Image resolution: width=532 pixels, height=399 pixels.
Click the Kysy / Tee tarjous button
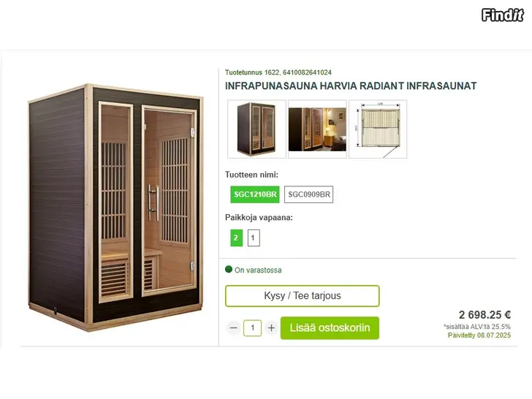(303, 296)
